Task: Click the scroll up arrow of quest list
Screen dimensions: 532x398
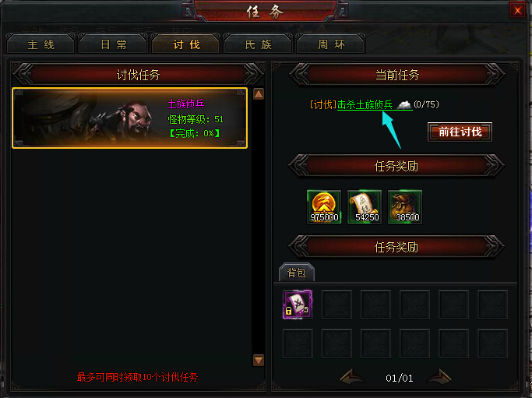Action: pos(259,94)
